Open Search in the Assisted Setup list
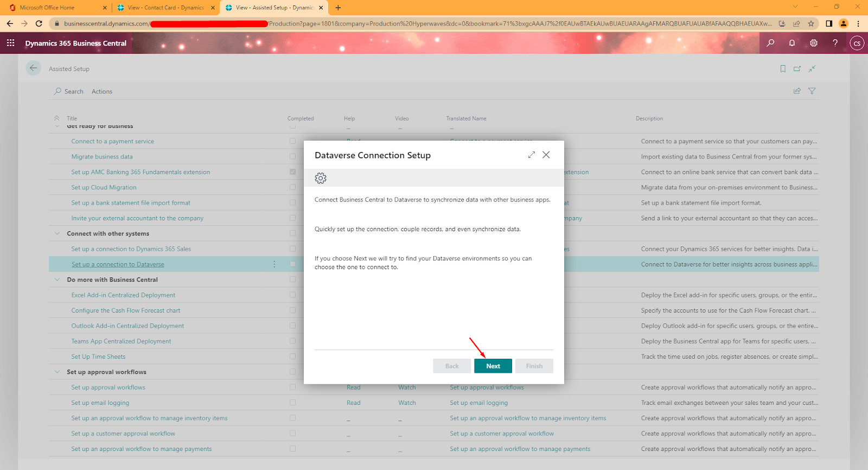Image resolution: width=868 pixels, height=470 pixels. tap(69, 92)
